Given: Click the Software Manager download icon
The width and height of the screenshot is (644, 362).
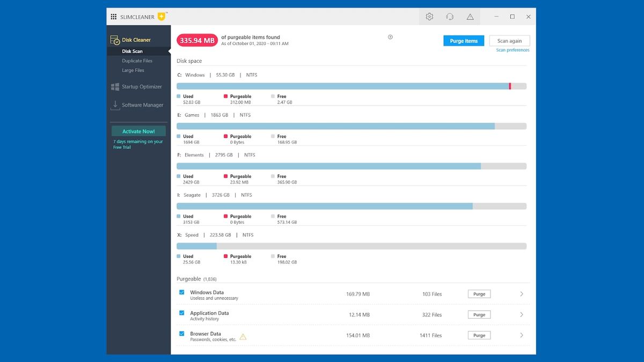Looking at the screenshot, I should click(x=115, y=105).
